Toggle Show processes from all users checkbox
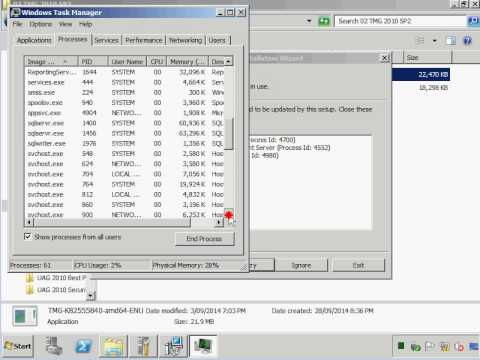 coord(28,236)
